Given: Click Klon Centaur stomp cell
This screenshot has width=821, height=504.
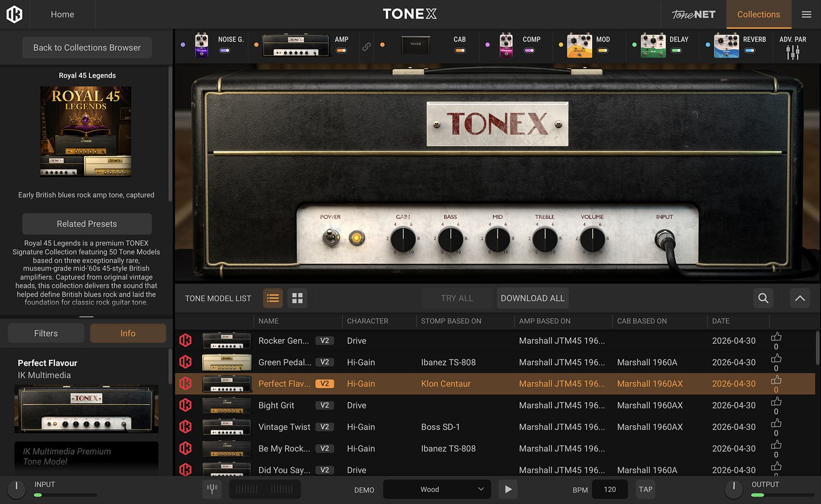Looking at the screenshot, I should pos(446,384).
